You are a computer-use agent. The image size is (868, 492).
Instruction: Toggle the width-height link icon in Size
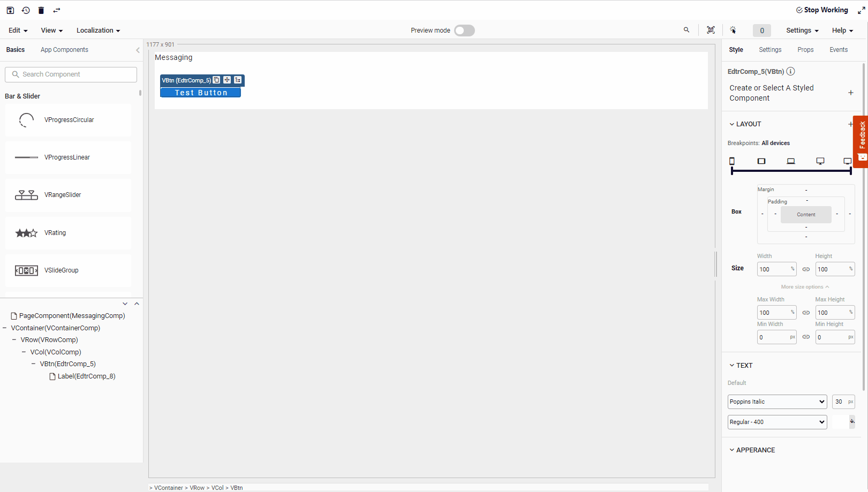806,269
